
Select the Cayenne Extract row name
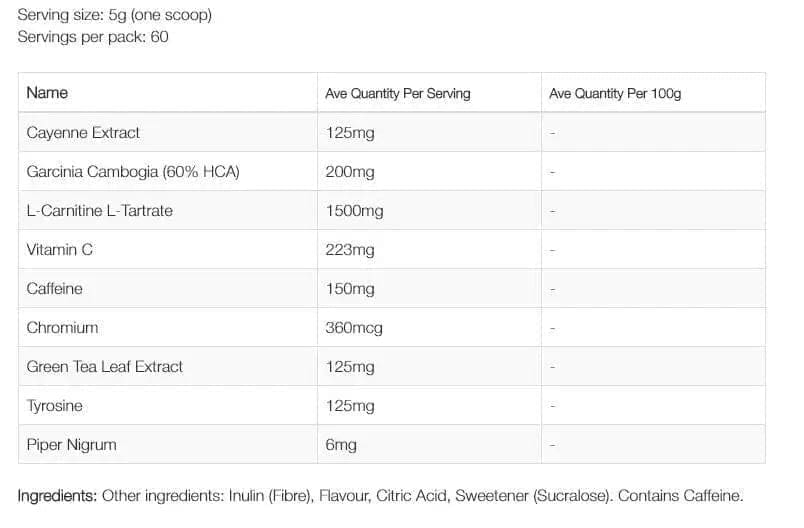tap(83, 133)
